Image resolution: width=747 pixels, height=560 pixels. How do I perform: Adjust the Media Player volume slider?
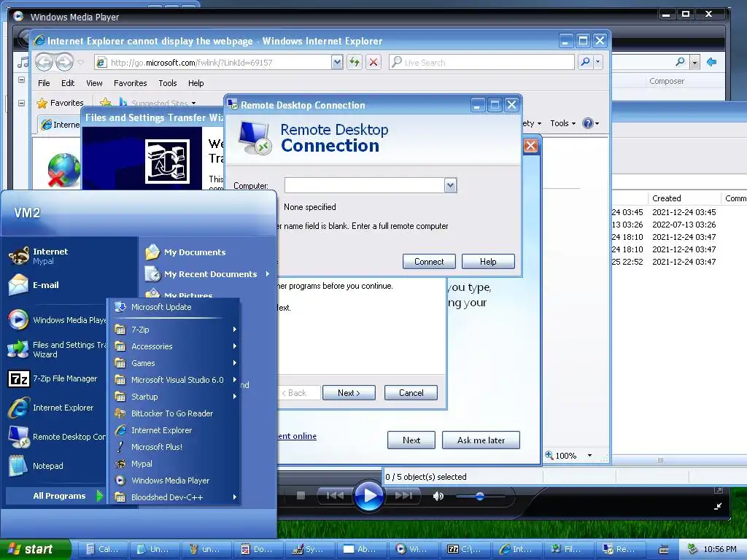(480, 496)
